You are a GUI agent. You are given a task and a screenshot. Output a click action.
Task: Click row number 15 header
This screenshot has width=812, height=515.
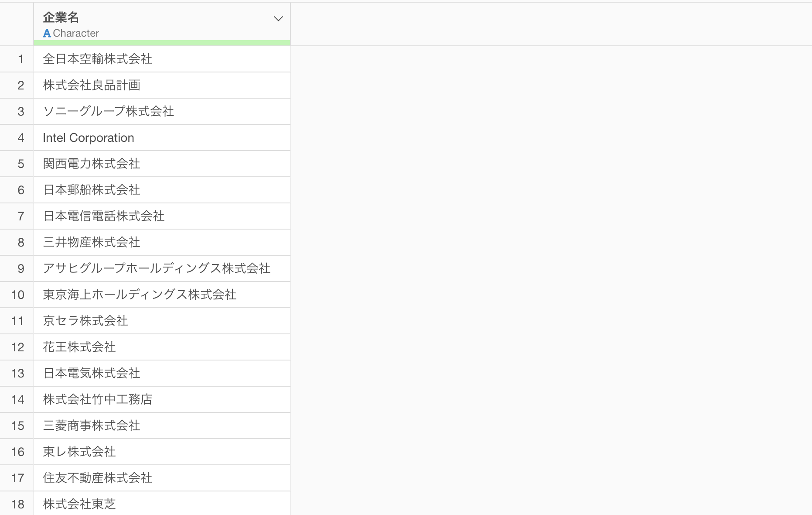click(x=17, y=426)
